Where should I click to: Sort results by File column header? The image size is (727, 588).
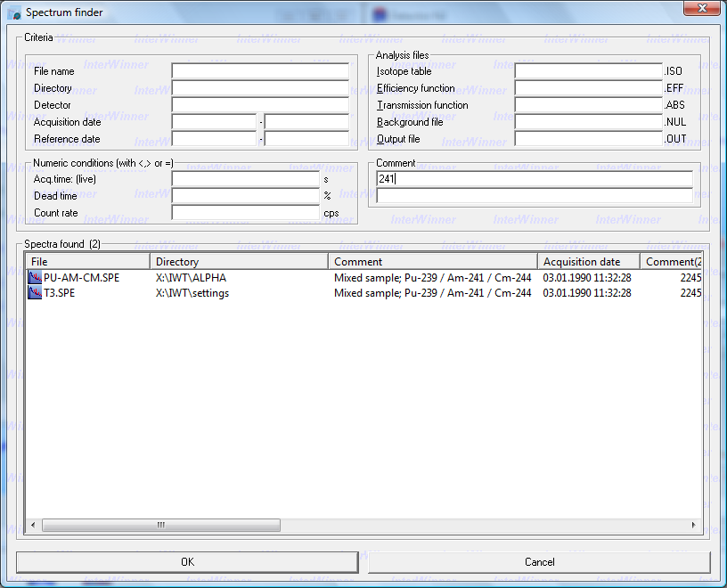point(87,261)
